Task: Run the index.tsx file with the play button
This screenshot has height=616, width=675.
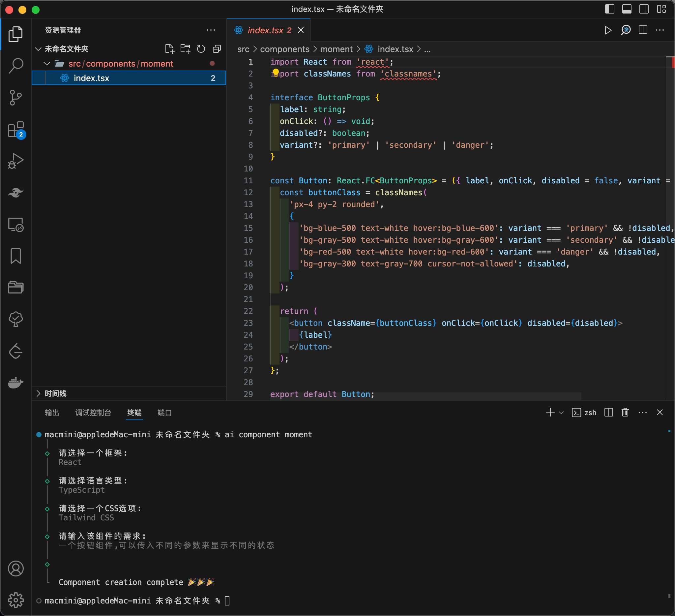Action: click(608, 30)
